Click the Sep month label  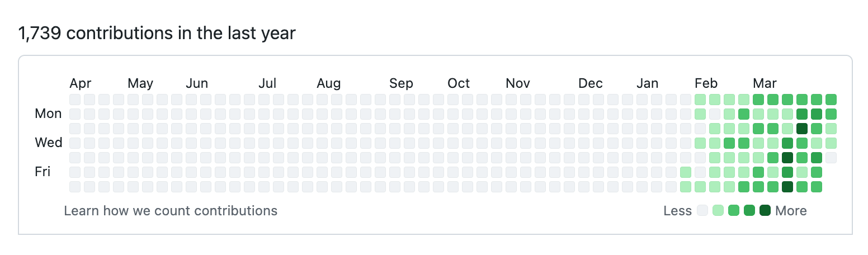pos(401,83)
